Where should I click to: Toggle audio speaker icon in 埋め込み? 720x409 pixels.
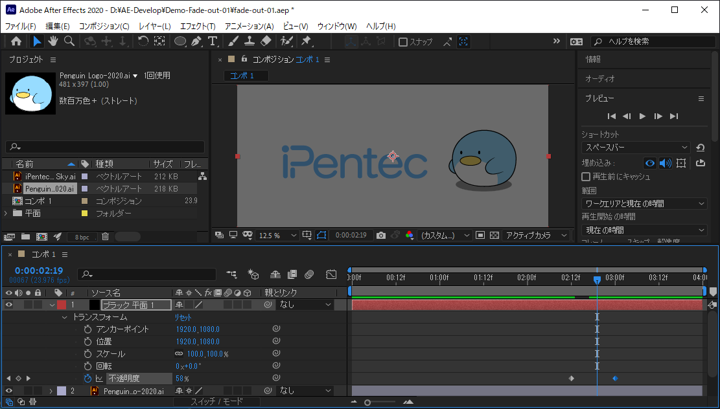coord(665,163)
